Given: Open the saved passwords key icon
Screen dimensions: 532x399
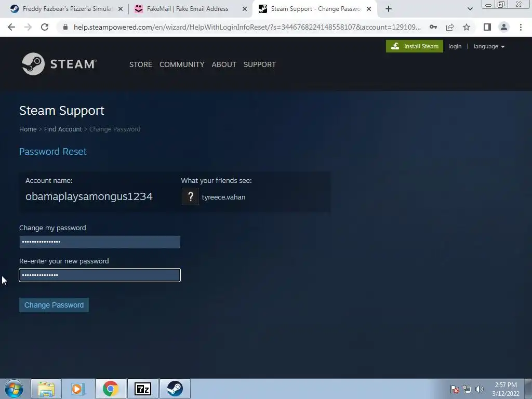Looking at the screenshot, I should (433, 27).
